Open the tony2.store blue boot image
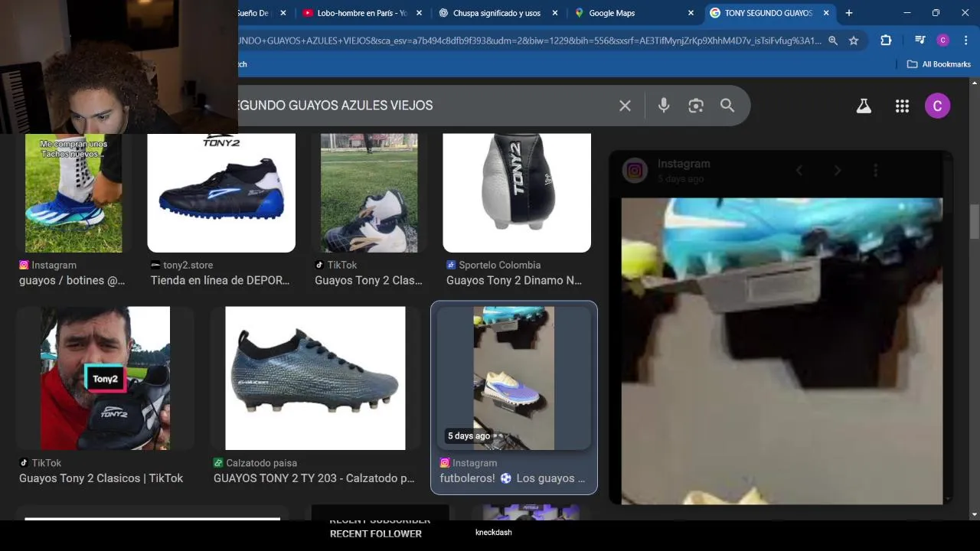 tap(221, 193)
